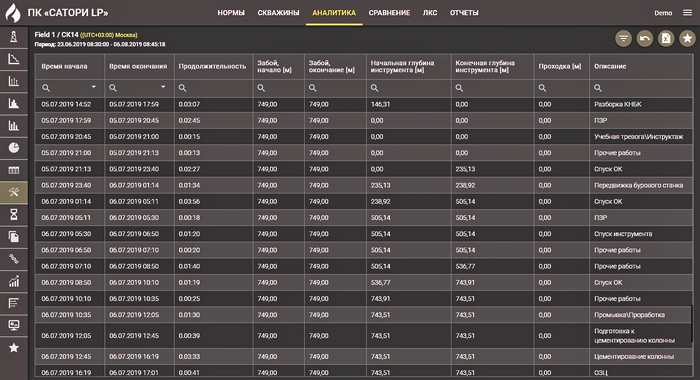Open the pie chart sidebar icon
Viewport: 700px width, 380px height.
tap(14, 148)
